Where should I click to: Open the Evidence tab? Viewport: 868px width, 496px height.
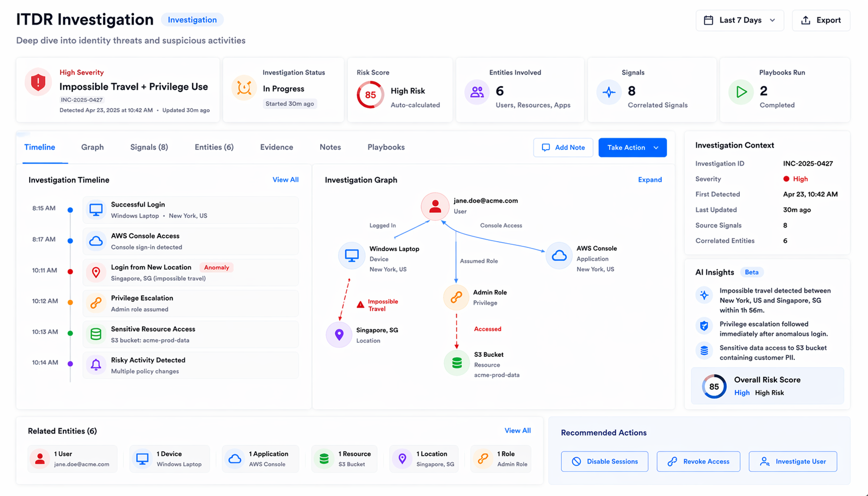click(276, 148)
